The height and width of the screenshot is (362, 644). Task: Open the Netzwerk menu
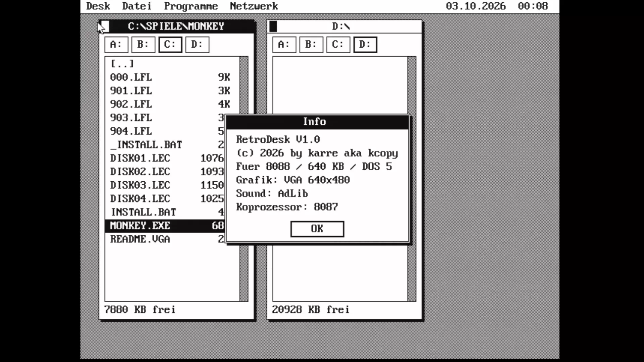254,6
